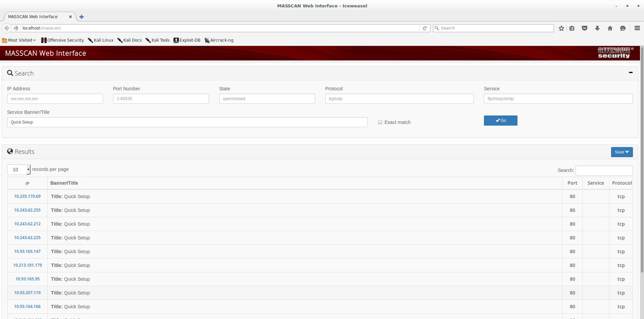Collapse the Search panel
644x319 pixels.
click(x=630, y=73)
